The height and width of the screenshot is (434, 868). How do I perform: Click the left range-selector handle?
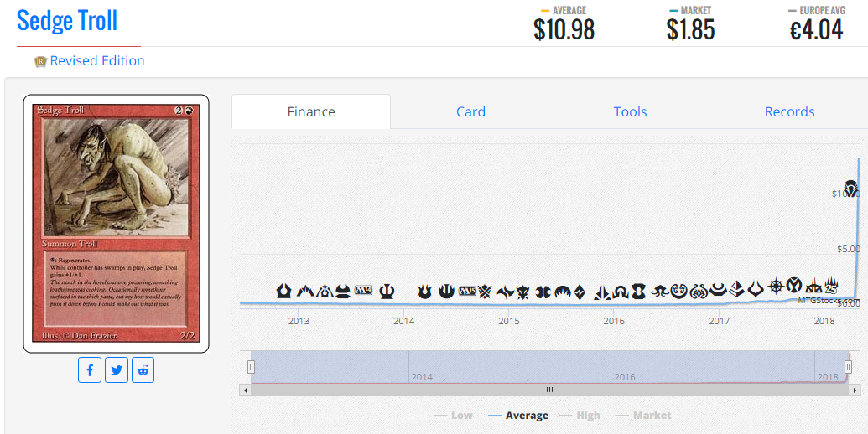(251, 366)
